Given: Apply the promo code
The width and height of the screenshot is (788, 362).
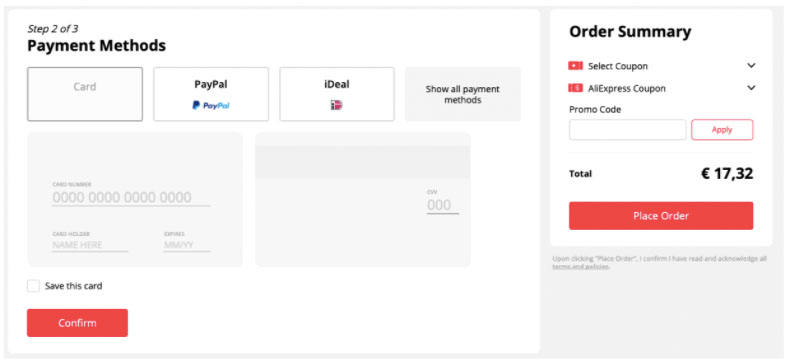Looking at the screenshot, I should click(x=722, y=130).
